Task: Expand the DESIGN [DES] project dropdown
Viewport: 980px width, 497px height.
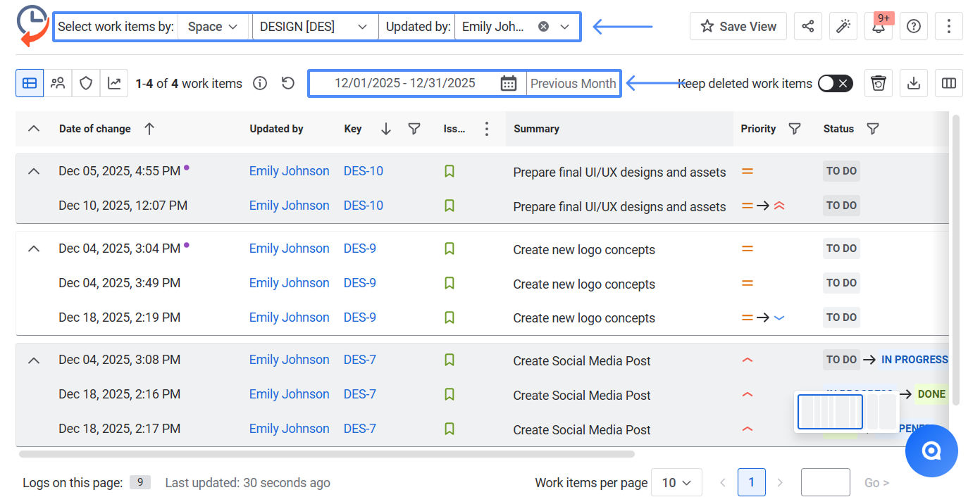Action: [314, 27]
